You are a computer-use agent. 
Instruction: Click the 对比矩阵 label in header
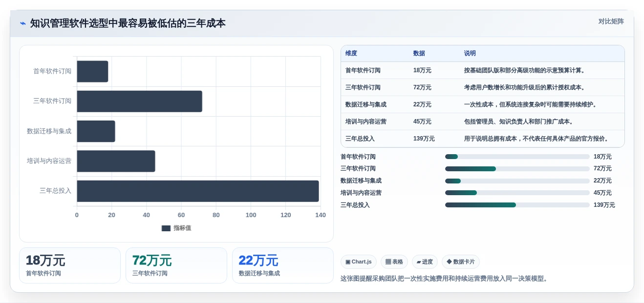611,21
